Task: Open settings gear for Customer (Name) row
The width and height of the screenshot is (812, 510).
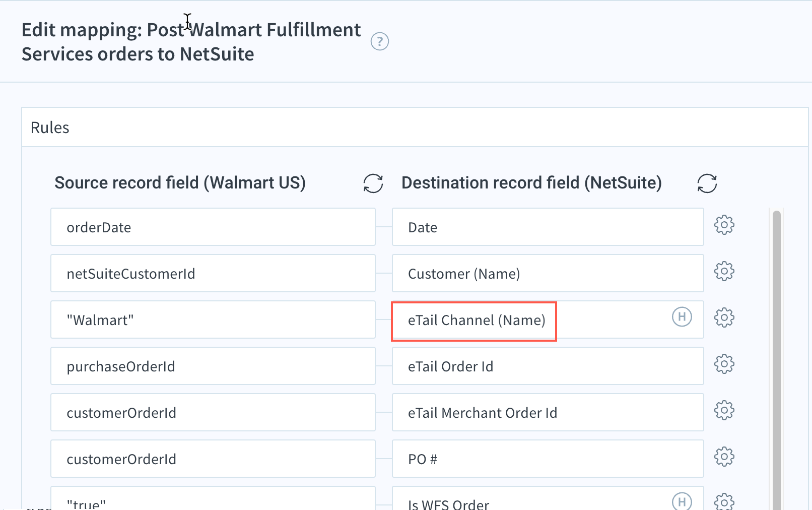Action: tap(724, 271)
